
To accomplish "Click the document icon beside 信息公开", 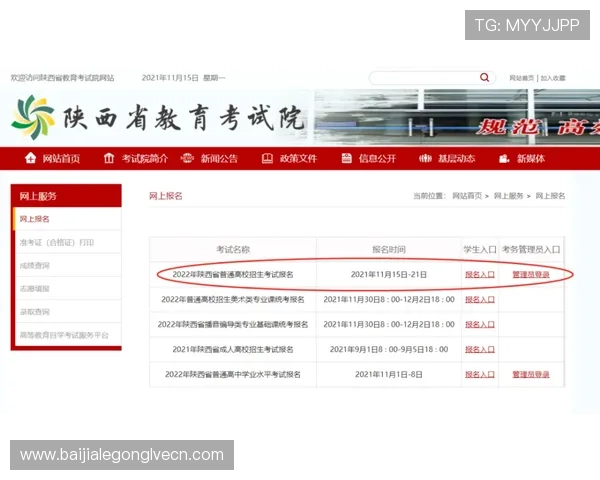I will coord(346,158).
